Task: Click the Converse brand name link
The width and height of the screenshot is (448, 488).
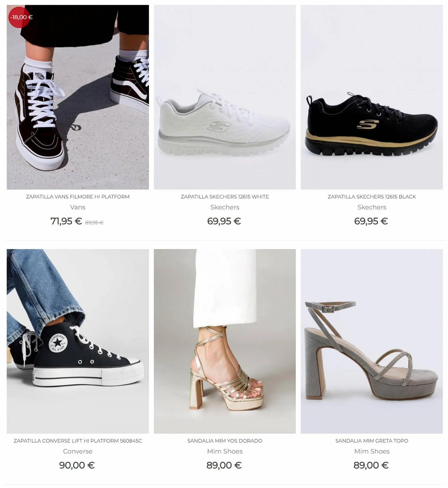Action: pyautogui.click(x=78, y=451)
